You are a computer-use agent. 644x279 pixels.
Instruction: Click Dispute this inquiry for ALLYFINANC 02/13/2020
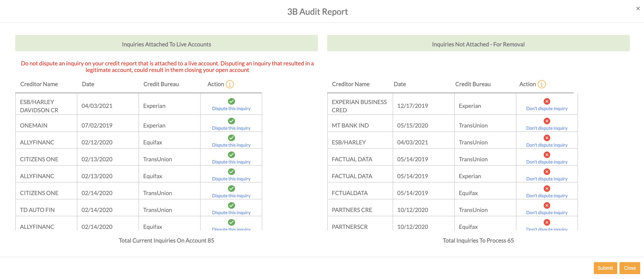click(231, 179)
